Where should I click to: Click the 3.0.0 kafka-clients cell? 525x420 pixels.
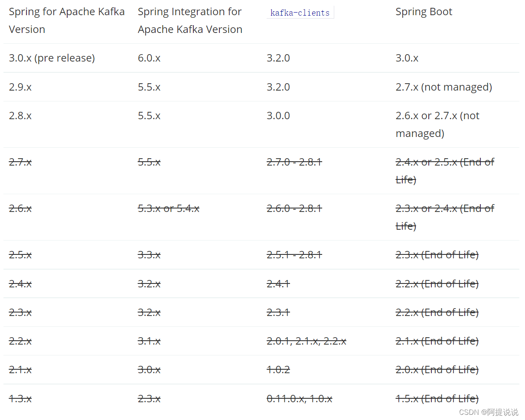tap(278, 116)
